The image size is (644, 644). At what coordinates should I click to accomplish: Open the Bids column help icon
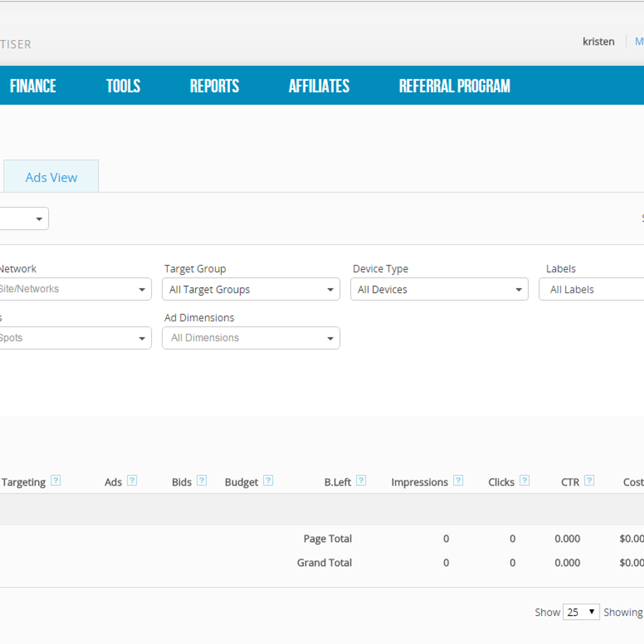pos(202,481)
